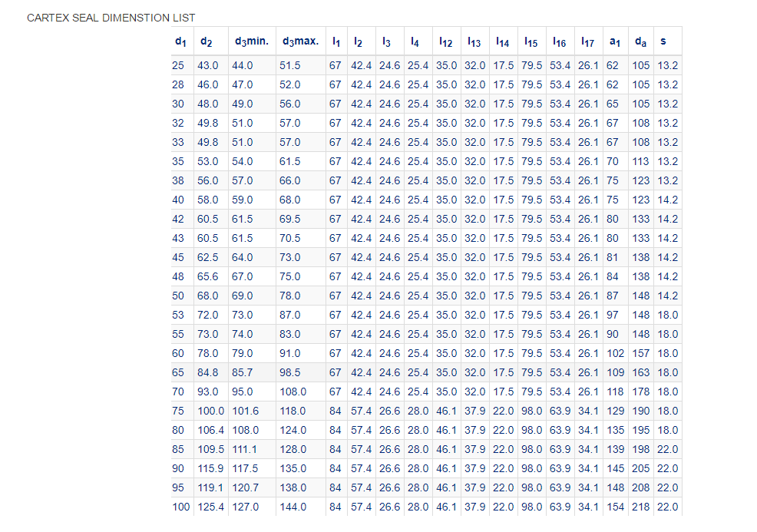757x532 pixels.
Task: Click a1 value 102 in the d1=60 row
Action: [616, 353]
